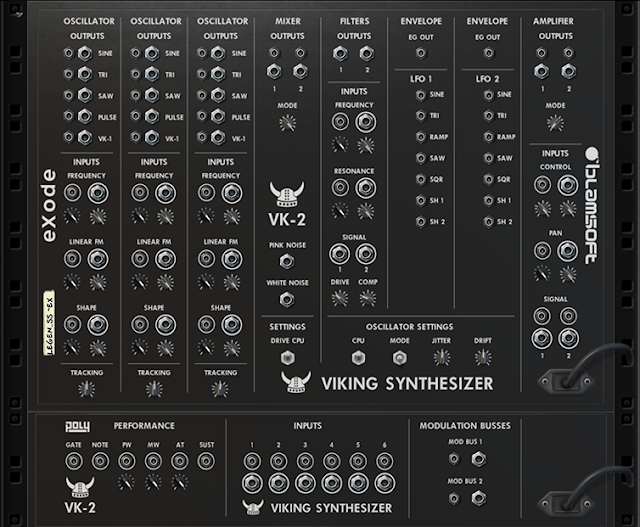Viewport: 640px width, 527px height.
Task: Click the Poly badge above GATE
Action: point(78,427)
